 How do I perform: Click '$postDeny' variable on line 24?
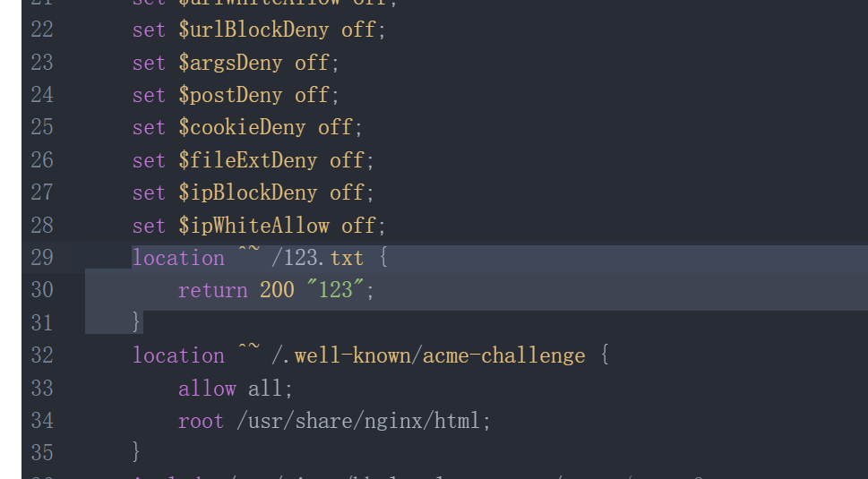[230, 95]
